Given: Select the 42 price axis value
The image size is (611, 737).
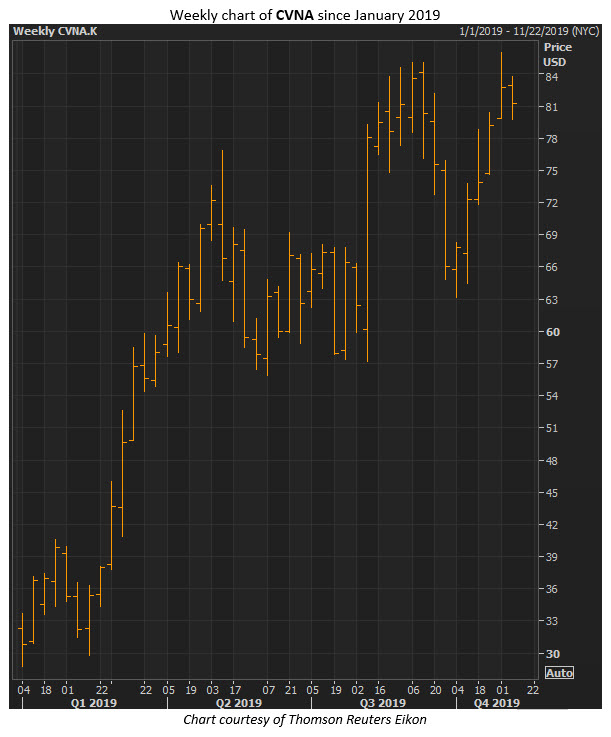Looking at the screenshot, I should 551,525.
